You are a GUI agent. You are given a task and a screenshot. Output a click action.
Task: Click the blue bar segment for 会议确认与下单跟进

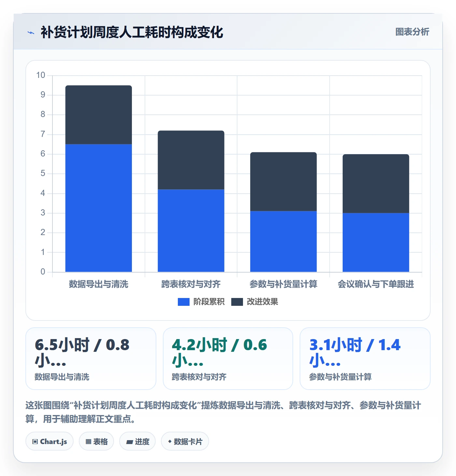tap(376, 242)
